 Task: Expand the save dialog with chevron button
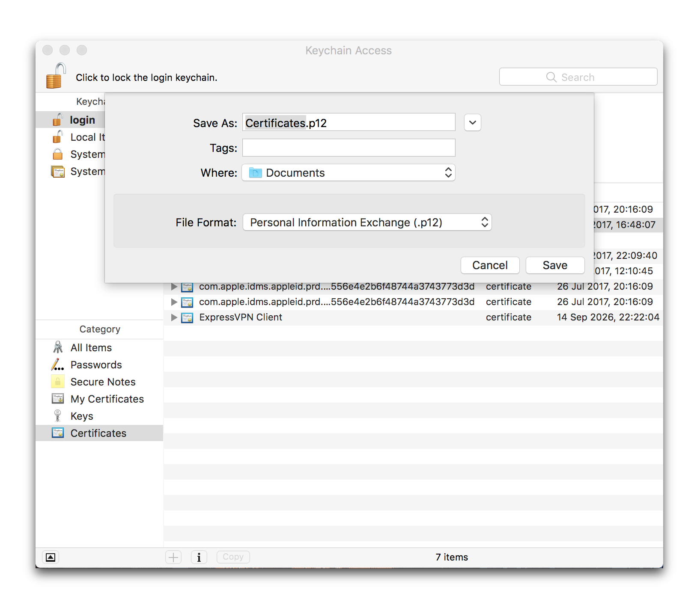(472, 123)
